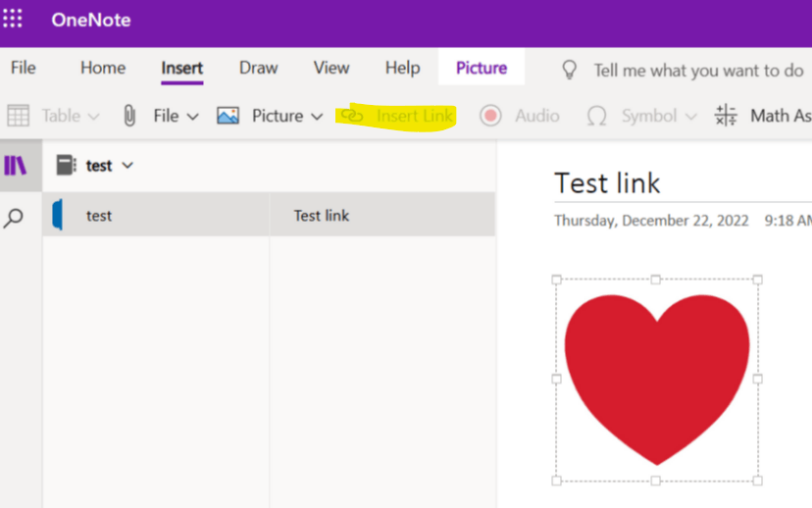Screen dimensions: 812x508
Task: Click the Picture image icon in ribbon
Action: [x=228, y=116]
